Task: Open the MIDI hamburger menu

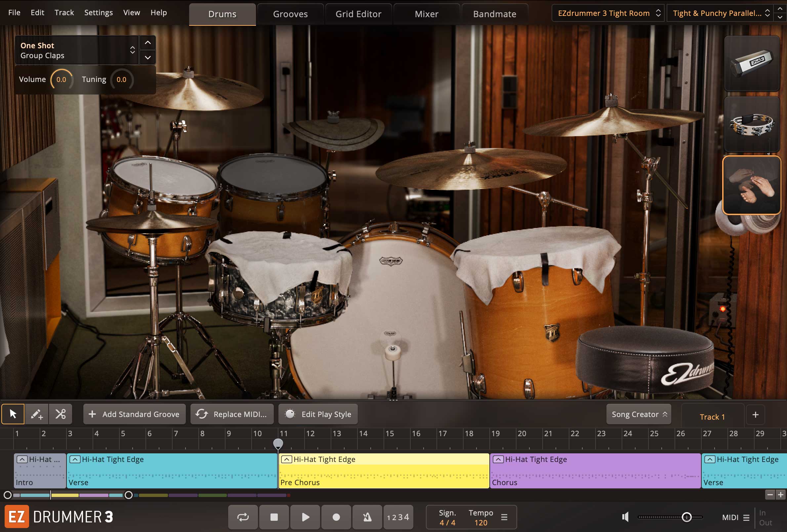Action: point(746,517)
